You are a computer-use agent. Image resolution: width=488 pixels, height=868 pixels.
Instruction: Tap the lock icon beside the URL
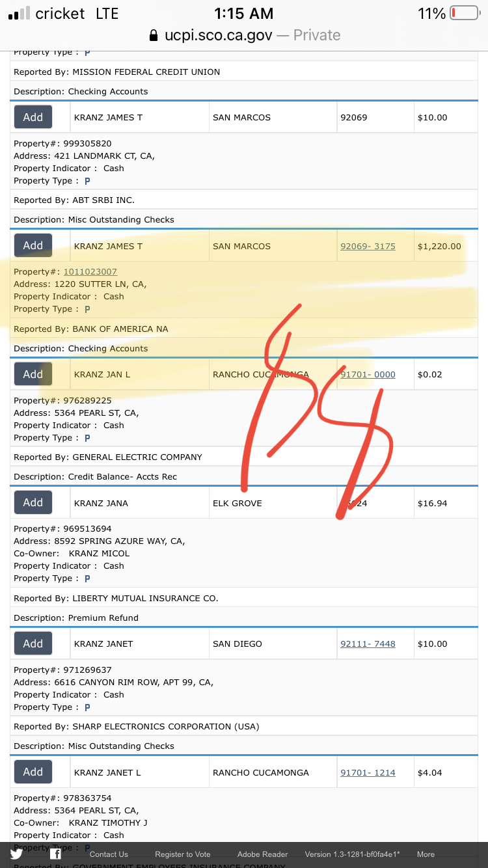coord(154,35)
